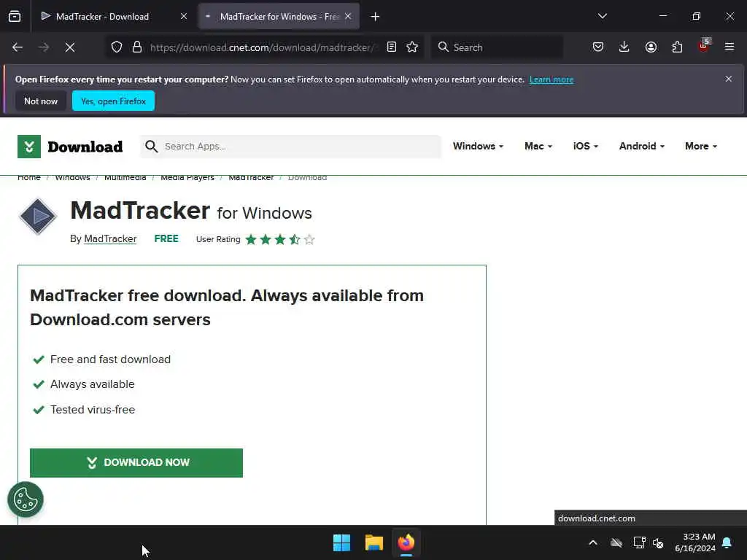Expand the More navigation dropdown
Viewport: 747px width, 560px height.
(701, 146)
